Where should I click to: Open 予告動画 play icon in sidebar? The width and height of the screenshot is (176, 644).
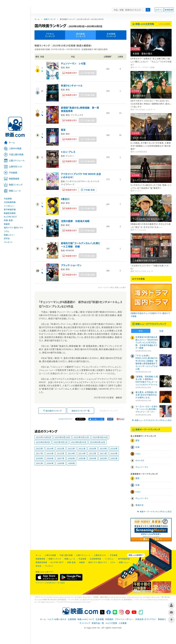pos(6,173)
